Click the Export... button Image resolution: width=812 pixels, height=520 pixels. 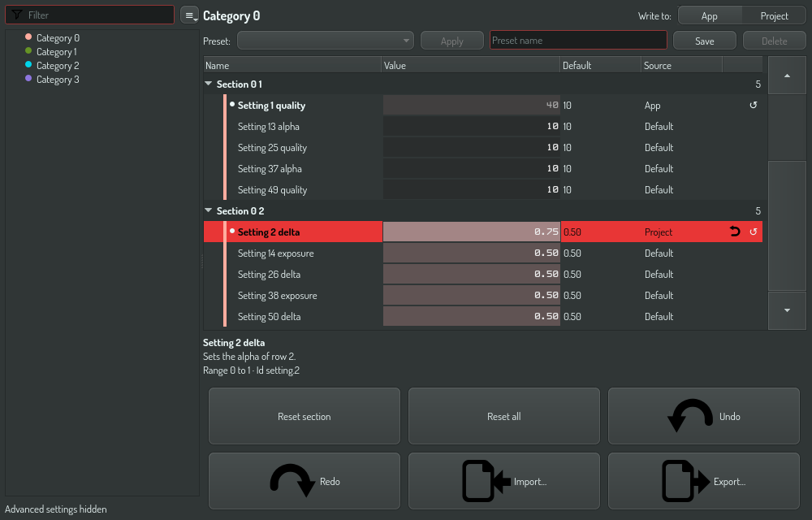coord(704,481)
